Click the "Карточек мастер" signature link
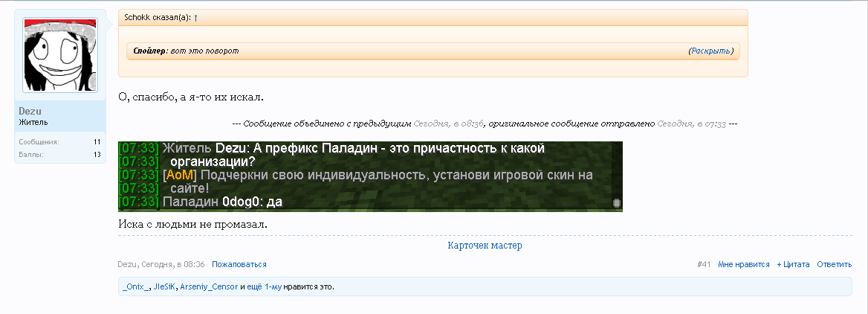Viewport: 868px width, 314px height. (485, 245)
